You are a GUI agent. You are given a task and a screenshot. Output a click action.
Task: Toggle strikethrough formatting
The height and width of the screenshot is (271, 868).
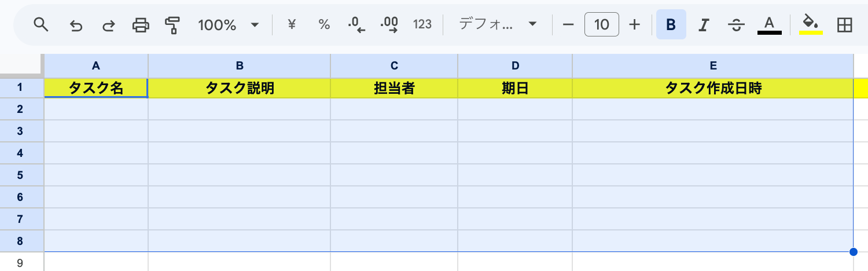point(736,25)
